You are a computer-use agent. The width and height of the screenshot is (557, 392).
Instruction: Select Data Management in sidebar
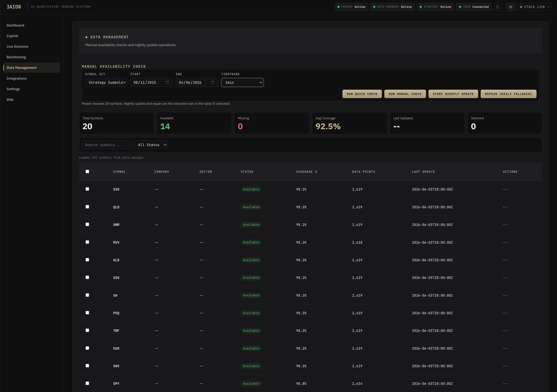pyautogui.click(x=31, y=68)
